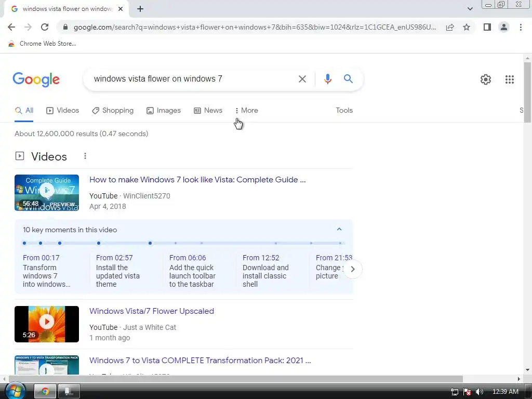The height and width of the screenshot is (399, 532).
Task: Open How to make Windows 7 look like Vista
Action: 197,180
